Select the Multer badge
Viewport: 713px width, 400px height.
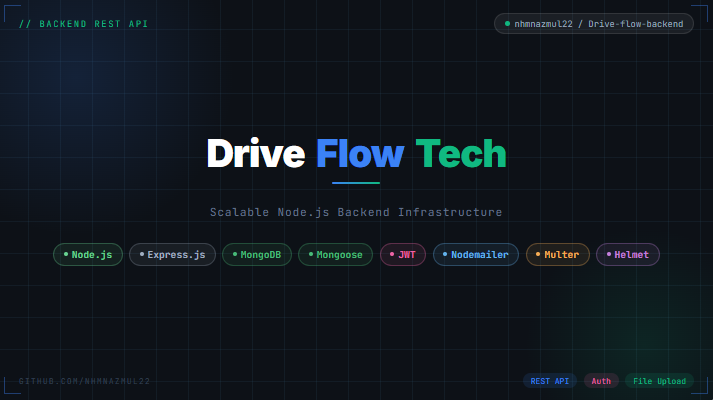[x=557, y=255]
